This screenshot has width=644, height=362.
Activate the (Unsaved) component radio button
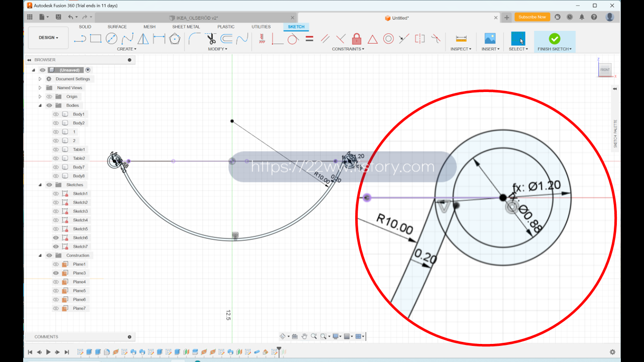click(x=88, y=70)
